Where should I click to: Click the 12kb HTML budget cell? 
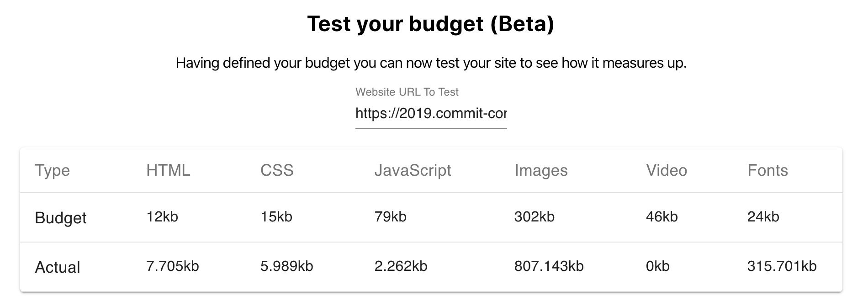click(162, 216)
